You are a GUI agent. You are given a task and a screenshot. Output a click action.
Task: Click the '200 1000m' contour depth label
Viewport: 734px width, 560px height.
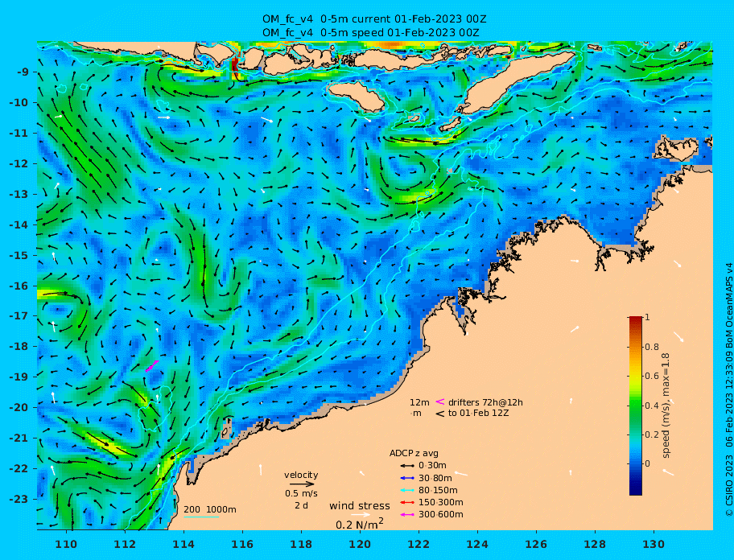point(210,509)
